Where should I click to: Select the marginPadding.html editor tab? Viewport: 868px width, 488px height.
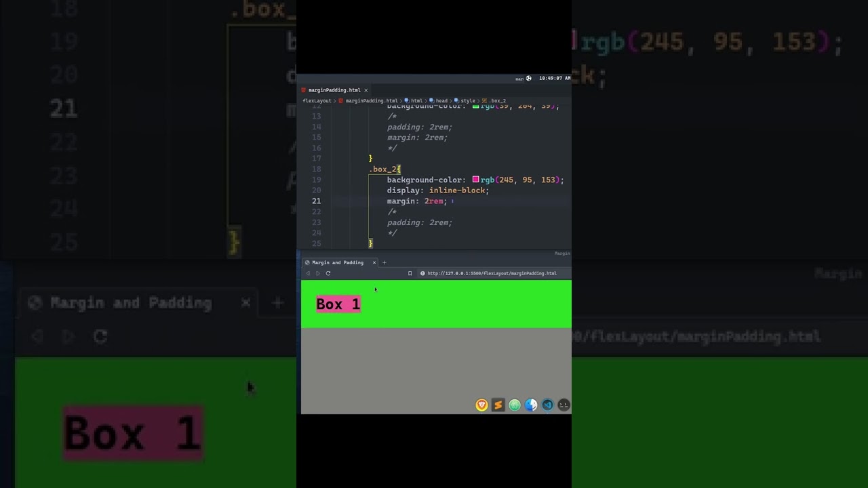pyautogui.click(x=334, y=90)
